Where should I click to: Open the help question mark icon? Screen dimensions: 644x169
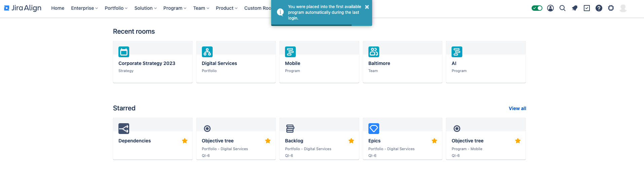pos(599,8)
